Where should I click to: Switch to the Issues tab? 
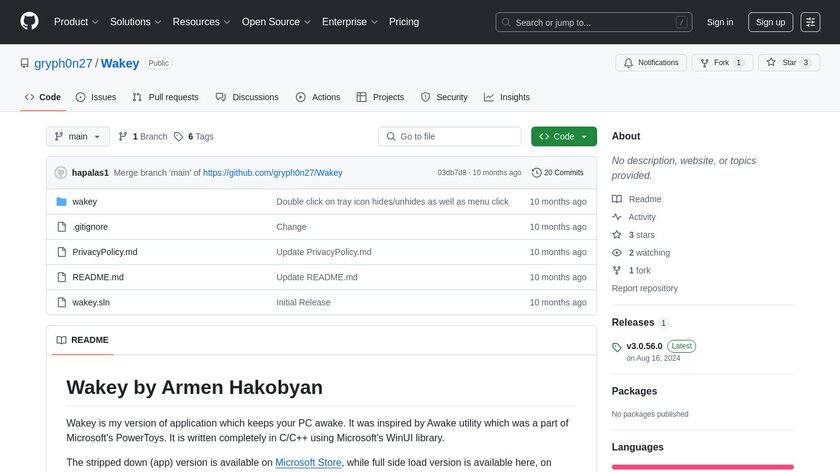[96, 97]
